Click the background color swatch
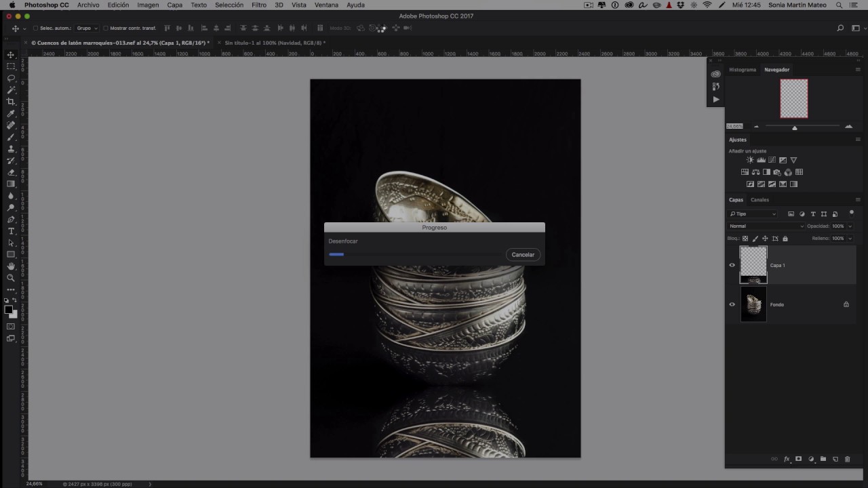Image resolution: width=868 pixels, height=488 pixels. point(14,314)
